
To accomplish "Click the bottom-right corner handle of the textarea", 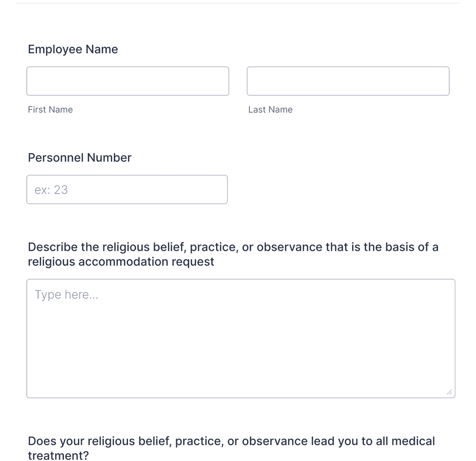I will [x=449, y=391].
